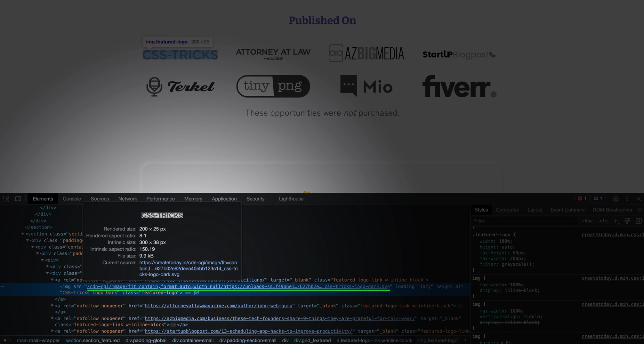
Task: Select main.main-wrapper breadcrumb
Action: 38,340
